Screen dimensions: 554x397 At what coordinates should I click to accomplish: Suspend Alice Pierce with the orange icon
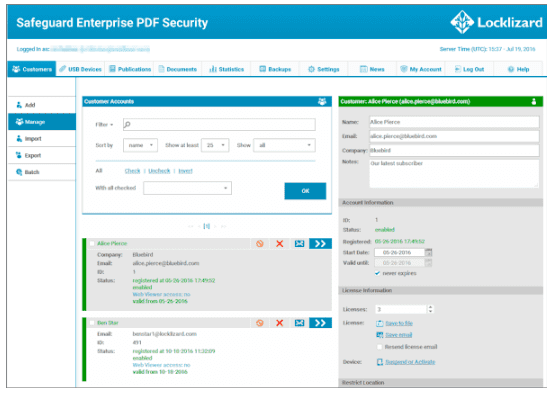click(x=260, y=243)
